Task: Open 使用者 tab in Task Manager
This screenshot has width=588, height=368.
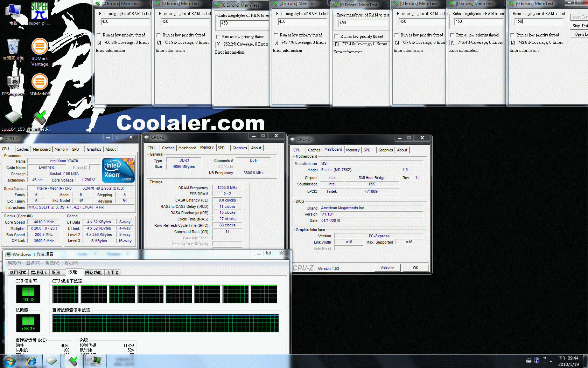Action: 112,272
